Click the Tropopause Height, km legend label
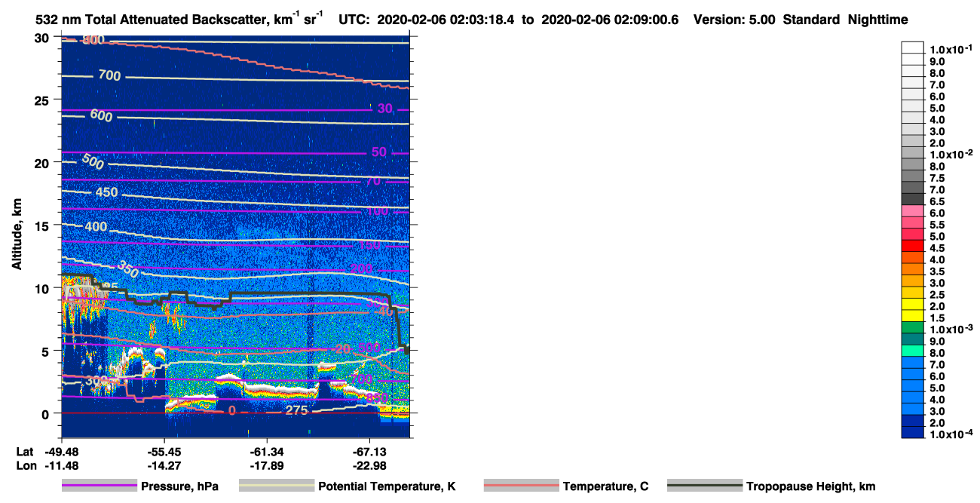The height and width of the screenshot is (503, 980). coord(810,486)
